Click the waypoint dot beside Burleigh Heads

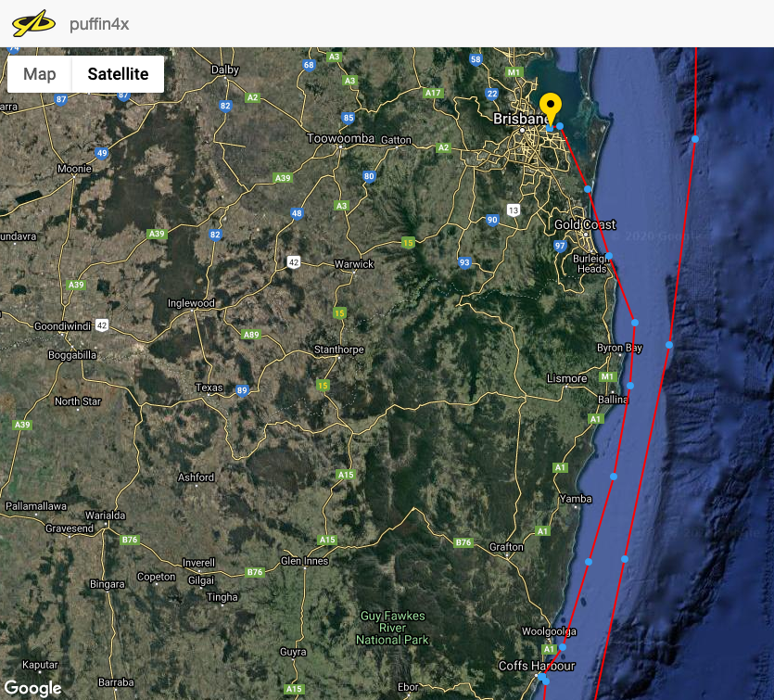[609, 256]
